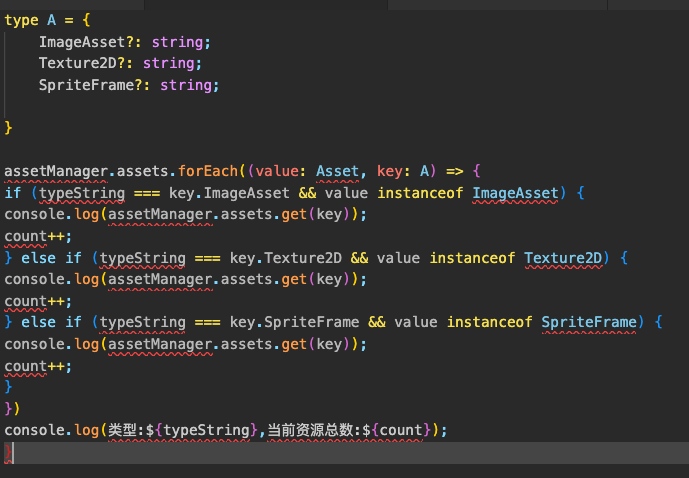The width and height of the screenshot is (689, 478).
Task: Click the SpriteFrame class after instanceof
Action: (x=590, y=322)
